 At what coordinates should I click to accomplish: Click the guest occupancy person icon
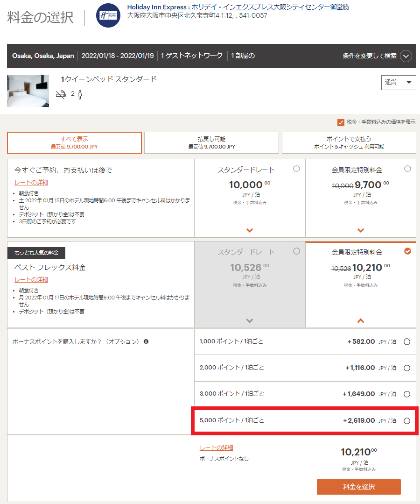(80, 94)
